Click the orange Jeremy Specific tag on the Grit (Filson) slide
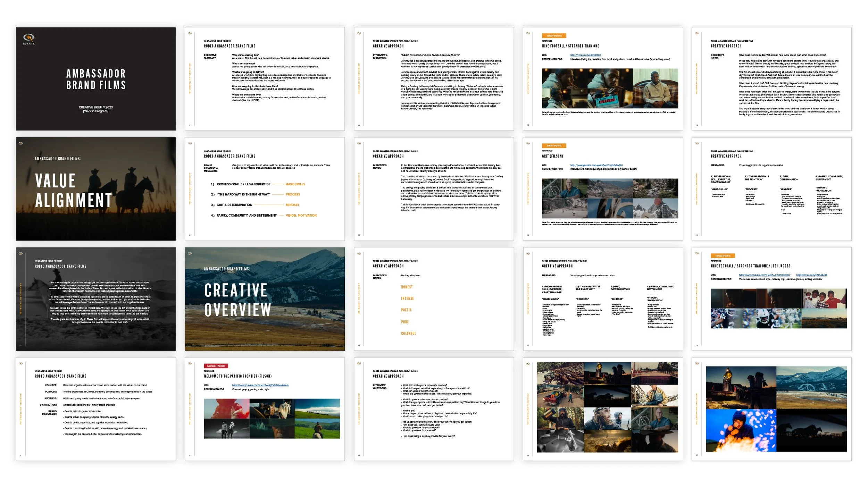The image size is (868, 488). tap(554, 146)
